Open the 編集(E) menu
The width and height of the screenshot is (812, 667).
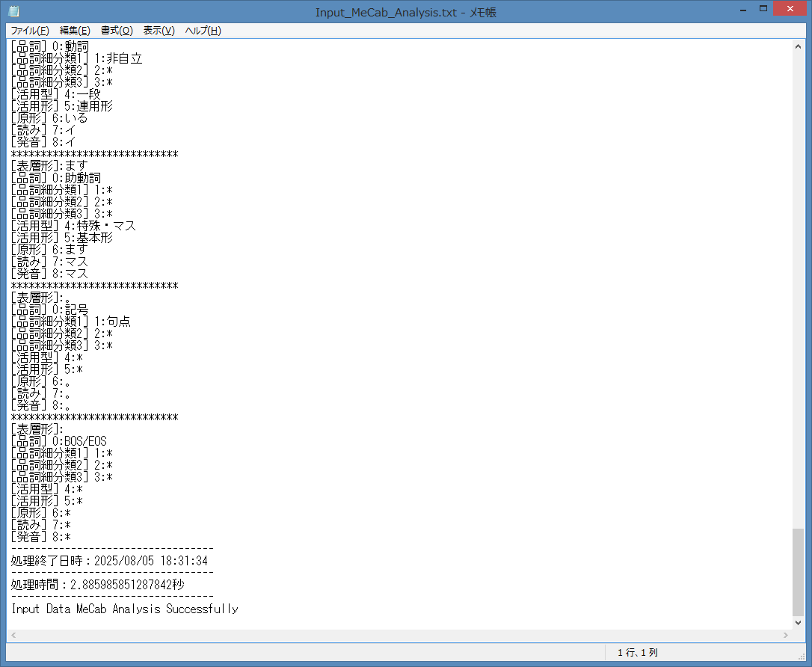[x=75, y=31]
